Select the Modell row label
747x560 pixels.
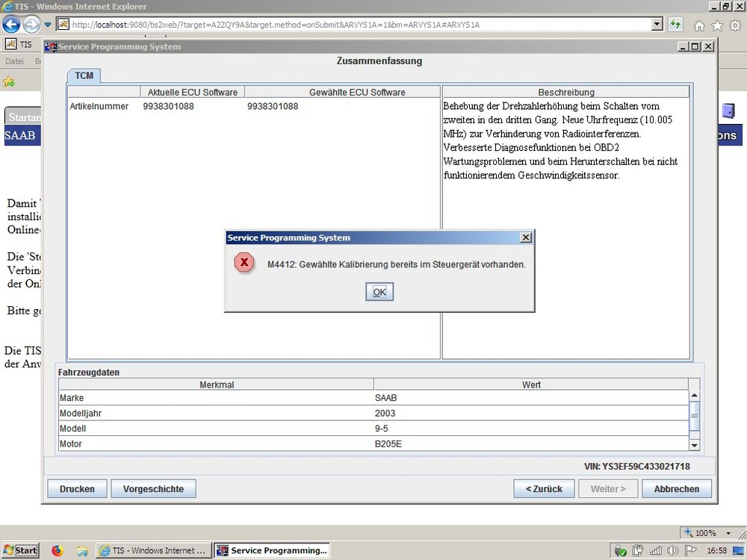73,429
